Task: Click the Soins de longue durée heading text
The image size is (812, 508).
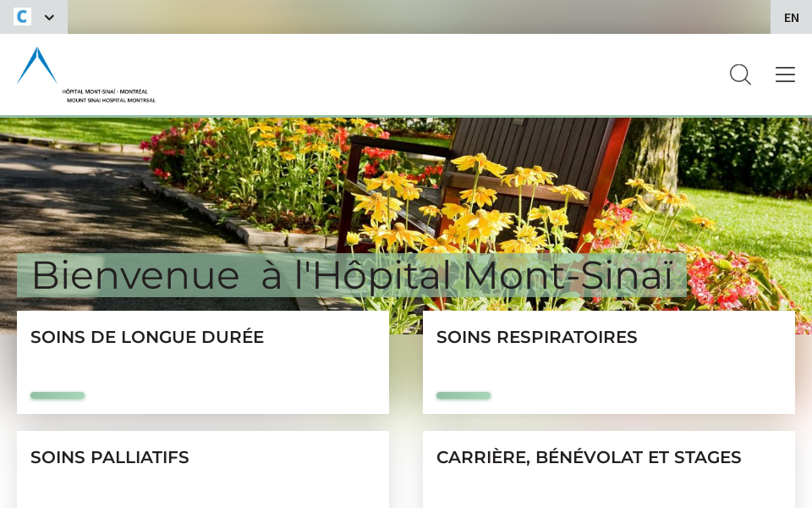Action: (x=147, y=337)
